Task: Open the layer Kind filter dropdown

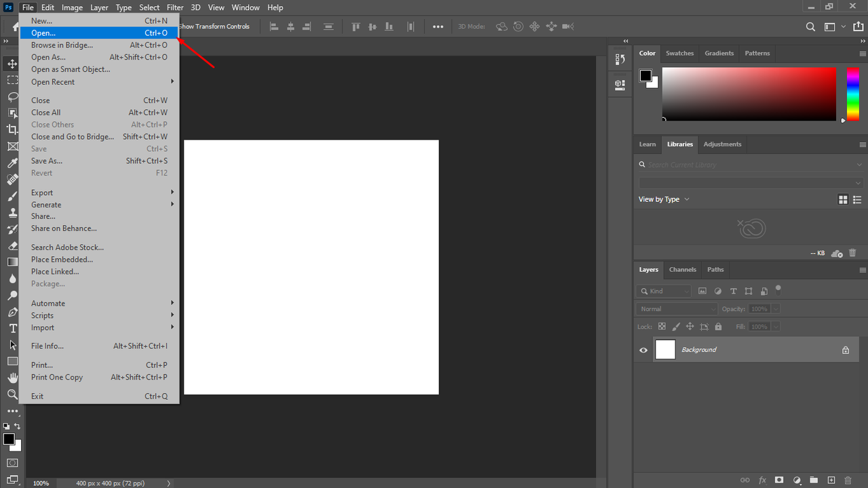Action: pyautogui.click(x=664, y=291)
